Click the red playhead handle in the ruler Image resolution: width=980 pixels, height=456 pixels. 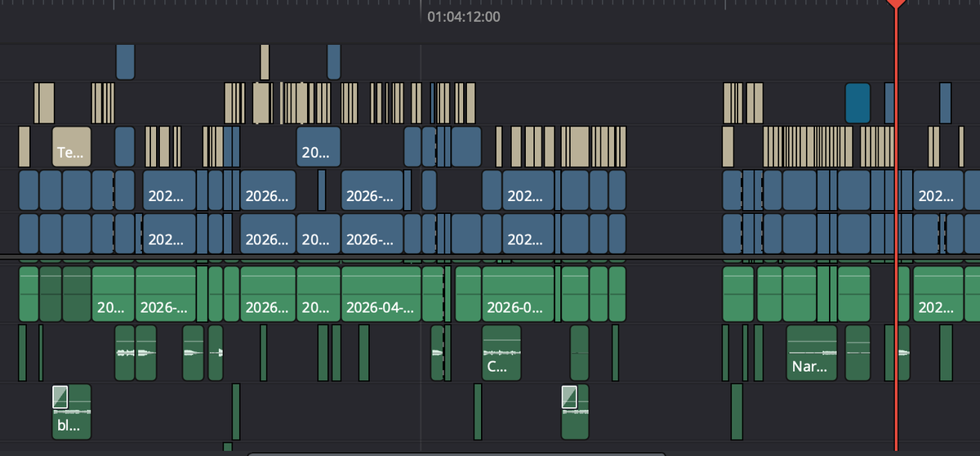[x=896, y=4]
